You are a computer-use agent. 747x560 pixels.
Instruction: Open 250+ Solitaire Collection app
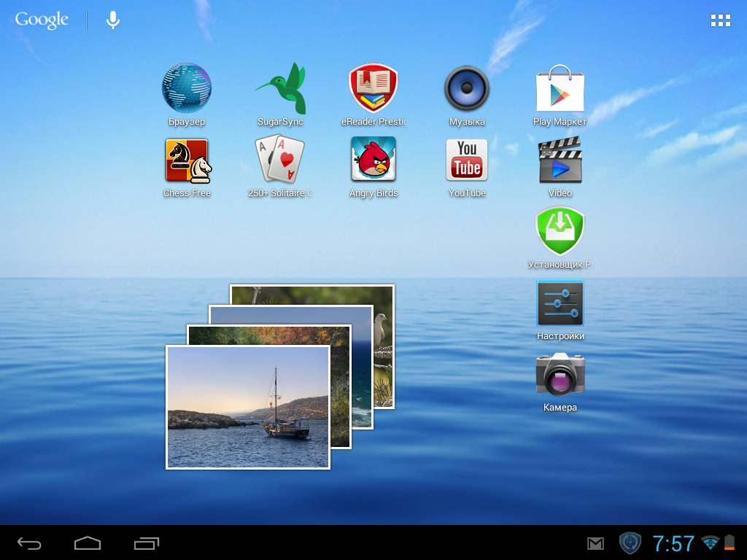pos(280,160)
